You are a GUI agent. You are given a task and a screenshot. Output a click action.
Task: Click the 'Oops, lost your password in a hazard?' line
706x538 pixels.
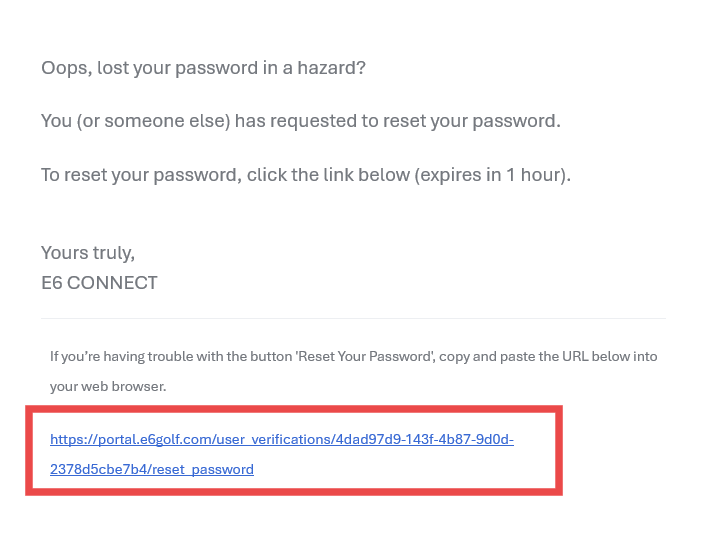point(204,68)
